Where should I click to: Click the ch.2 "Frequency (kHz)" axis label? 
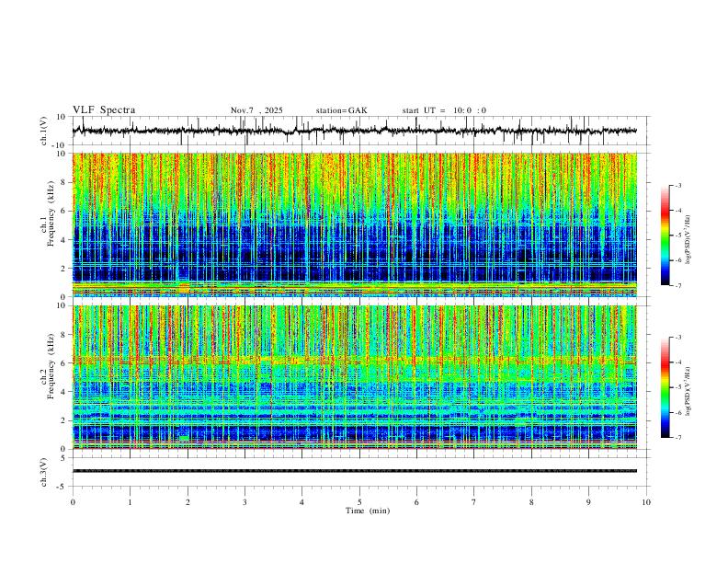(x=51, y=366)
